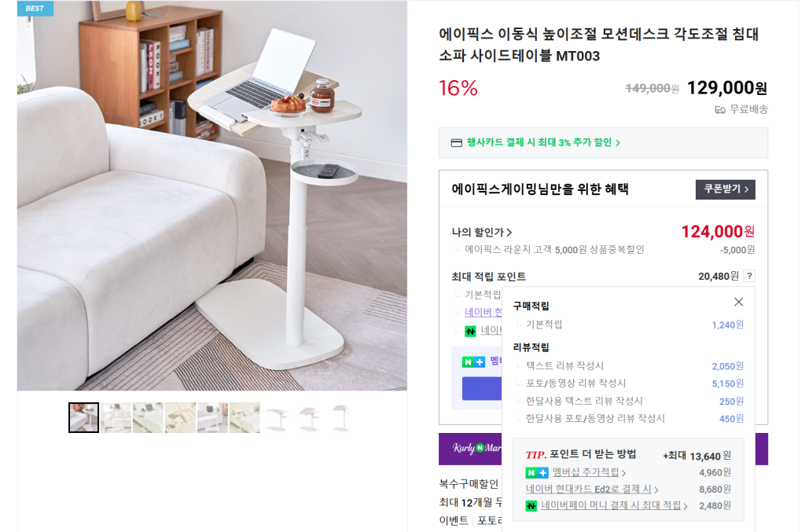Select the second product thumbnail
This screenshot has width=805, height=532.
(x=116, y=417)
